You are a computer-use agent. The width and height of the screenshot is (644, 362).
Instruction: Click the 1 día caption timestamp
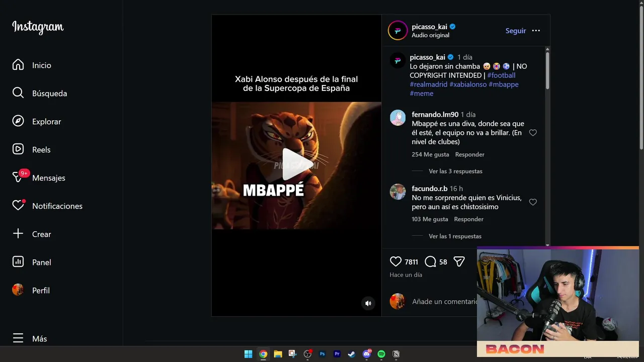pos(465,57)
